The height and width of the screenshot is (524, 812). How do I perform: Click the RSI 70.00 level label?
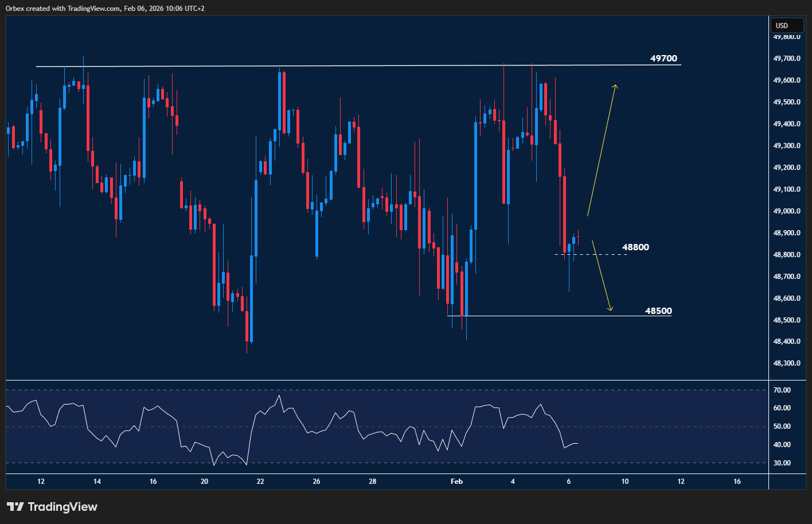tap(782, 390)
